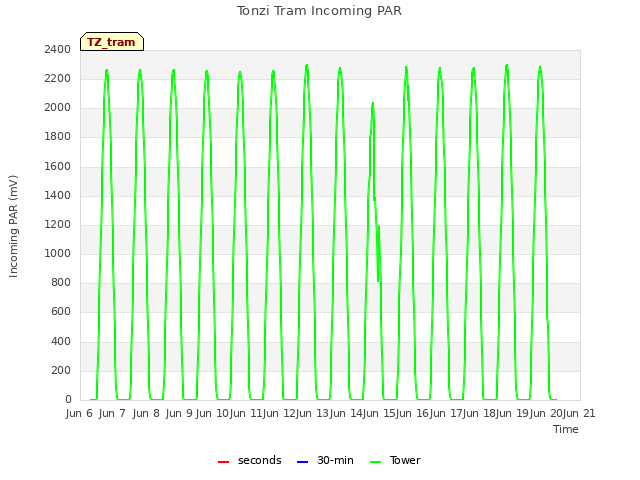Click the Jun 11 x-axis date

click(246, 413)
